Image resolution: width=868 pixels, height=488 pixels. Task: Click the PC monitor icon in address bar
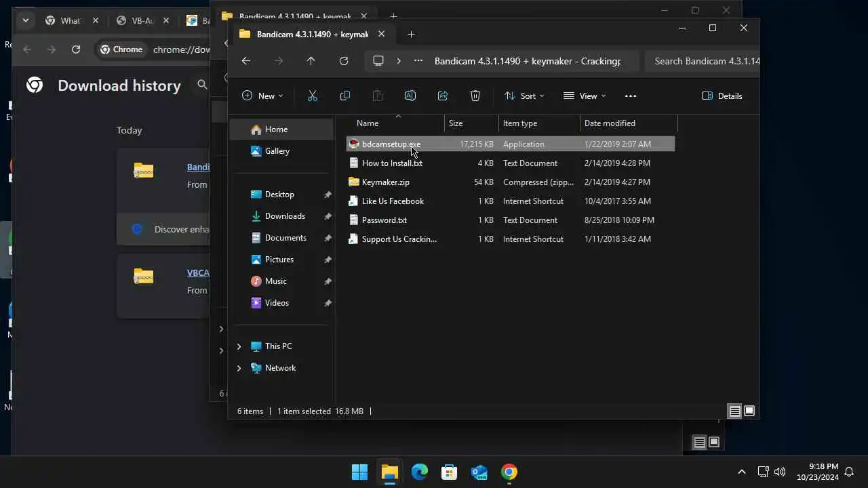[378, 61]
